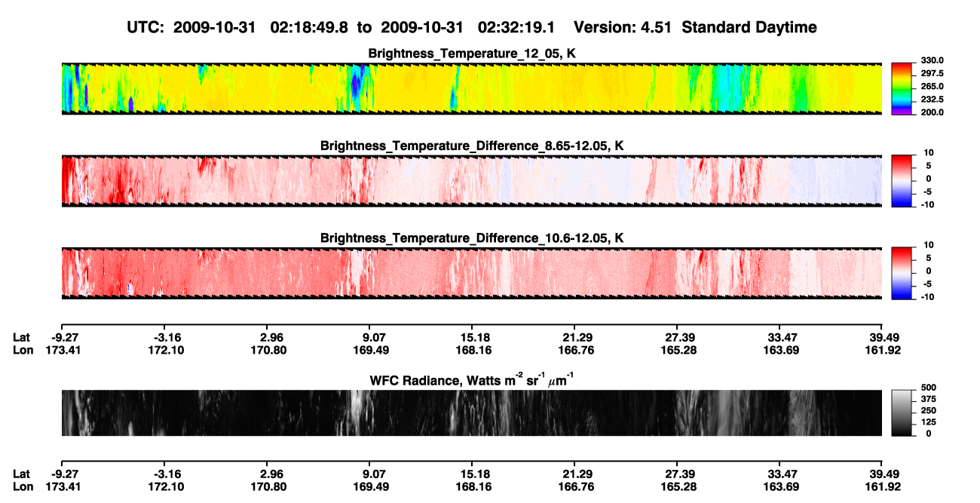Click longitude 161.92 under the 10.6-12.05 panel
The image size is (980, 503).
click(884, 350)
